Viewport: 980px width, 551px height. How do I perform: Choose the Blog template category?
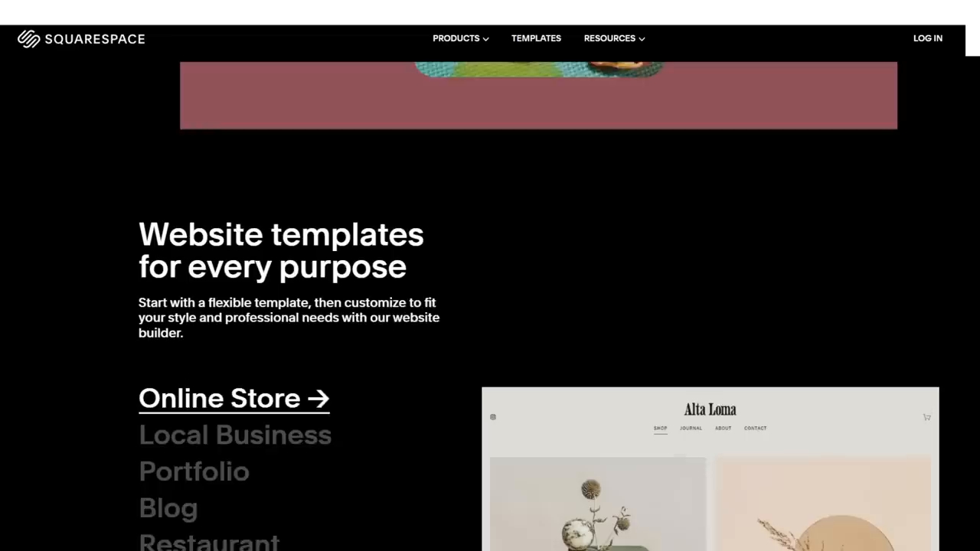tap(168, 509)
